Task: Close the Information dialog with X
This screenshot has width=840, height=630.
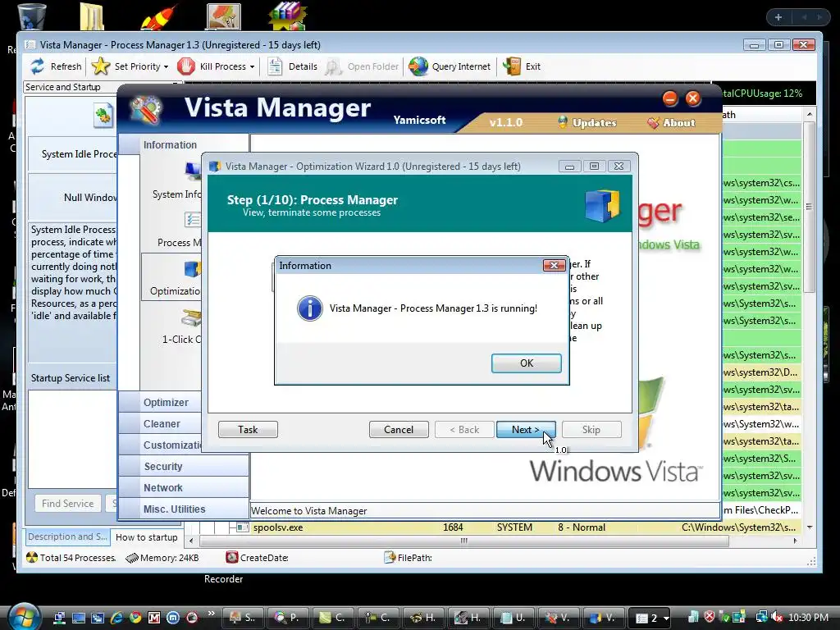Action: [554, 265]
